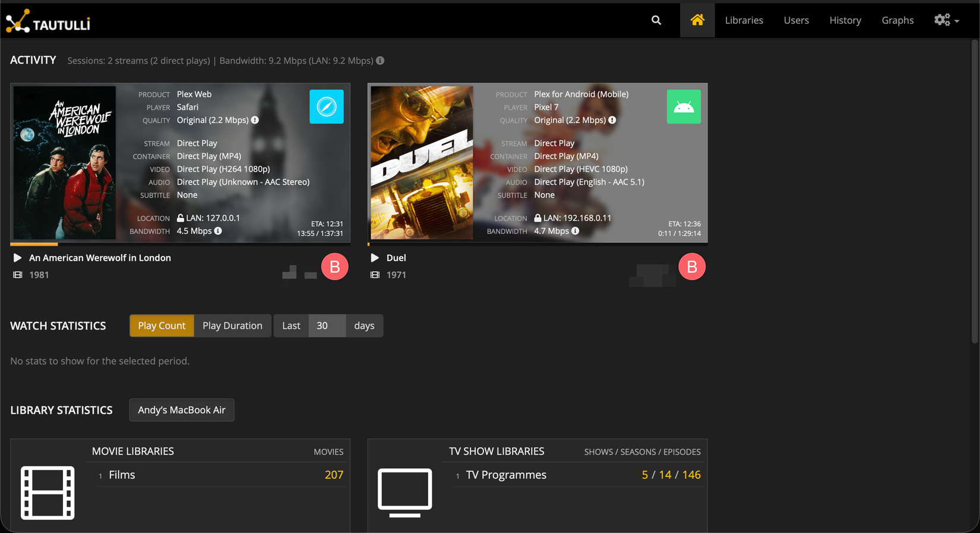The height and width of the screenshot is (533, 980).
Task: Click play state icon for American Werewolf
Action: (17, 258)
